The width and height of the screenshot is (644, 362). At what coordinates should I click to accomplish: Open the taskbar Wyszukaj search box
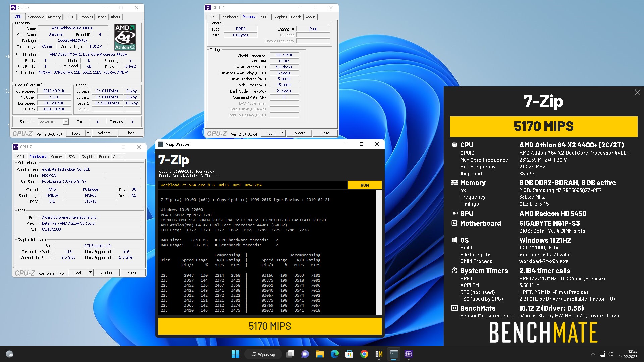263,354
